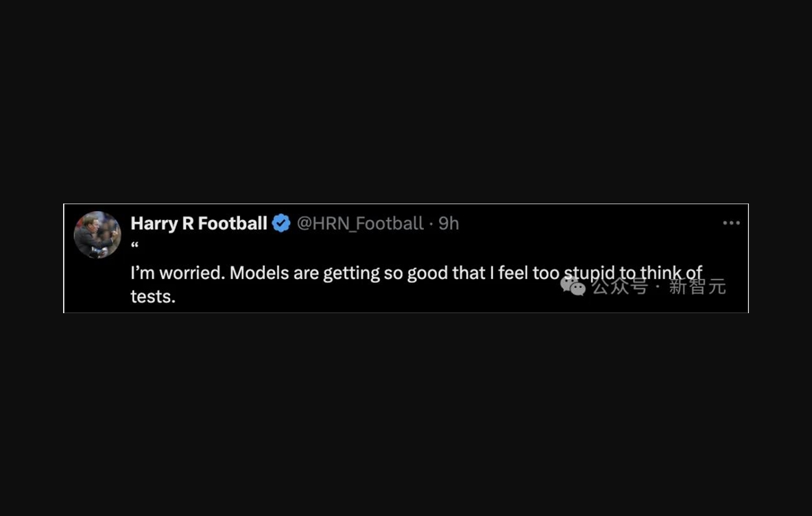This screenshot has height=516, width=812.
Task: Click the "新智元" watermark text
Action: [697, 286]
